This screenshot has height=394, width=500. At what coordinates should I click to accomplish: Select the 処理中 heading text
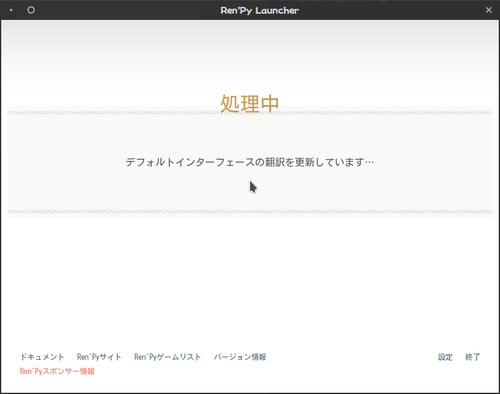(249, 104)
